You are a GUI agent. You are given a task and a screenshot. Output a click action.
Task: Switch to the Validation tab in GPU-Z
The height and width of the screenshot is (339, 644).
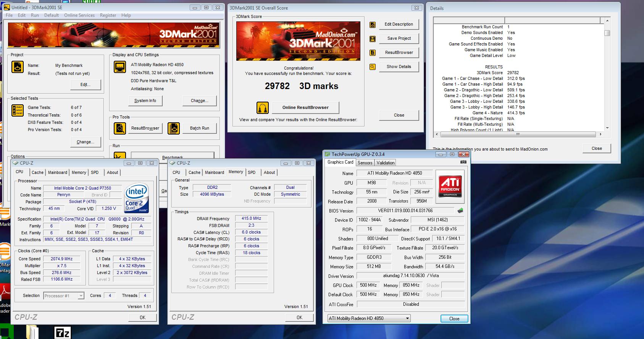click(x=386, y=163)
